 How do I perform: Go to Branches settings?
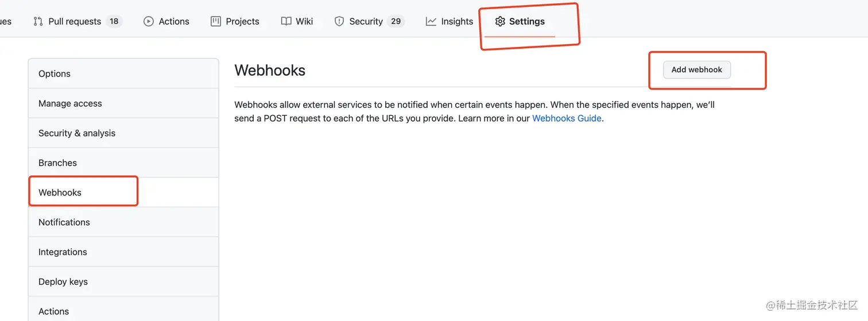57,163
